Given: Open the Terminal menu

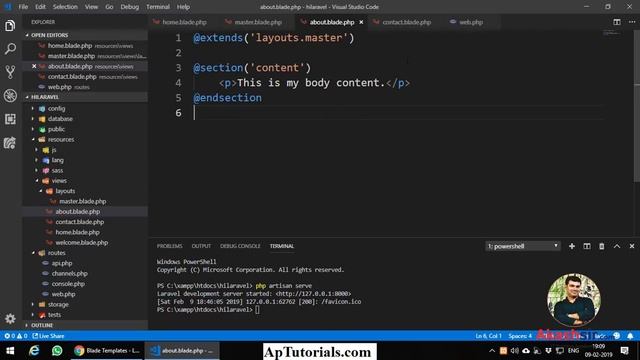Looking at the screenshot, I should coord(158,7).
